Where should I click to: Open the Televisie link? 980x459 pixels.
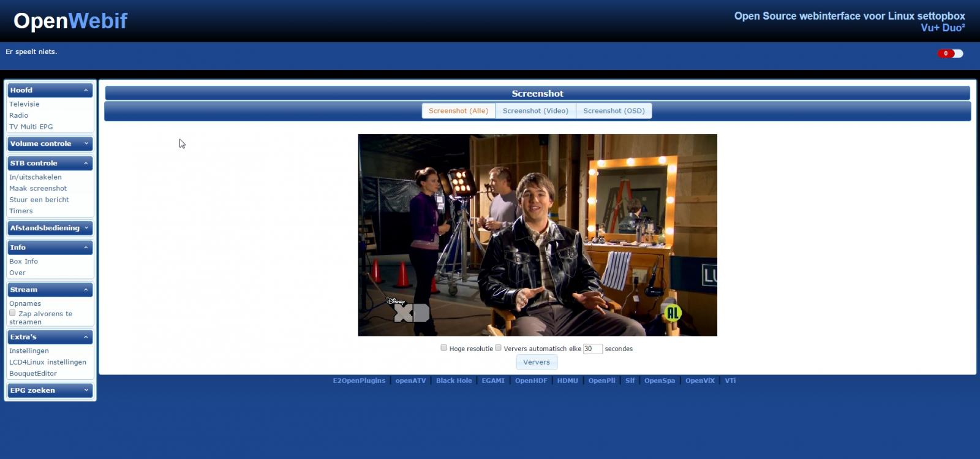[24, 104]
